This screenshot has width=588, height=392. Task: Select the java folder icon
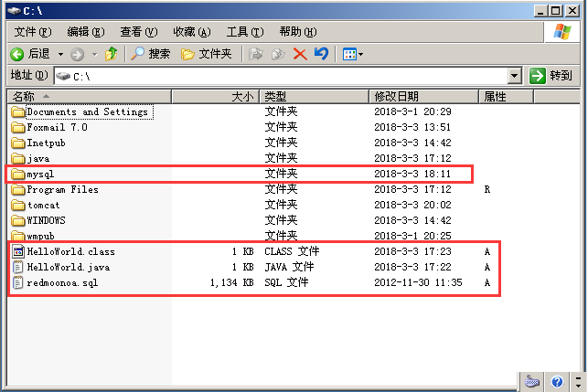17,158
